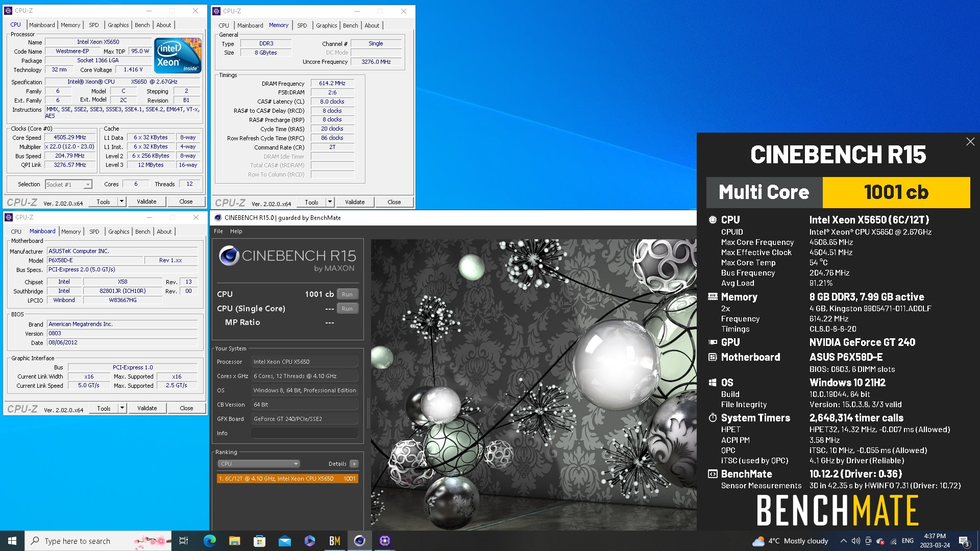
Task: Click the blue app icon beside the Mail icon
Action: tap(309, 541)
